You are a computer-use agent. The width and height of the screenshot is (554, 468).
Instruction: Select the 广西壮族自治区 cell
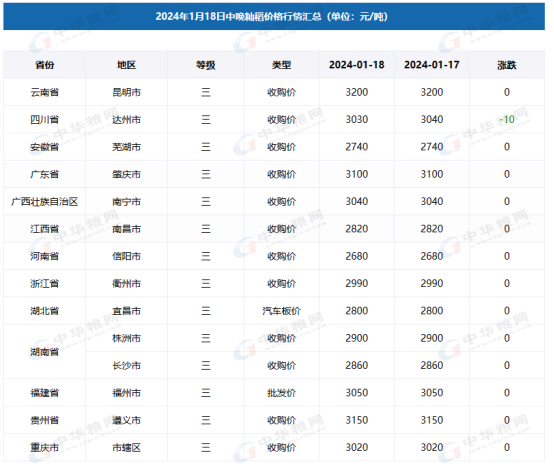click(45, 201)
